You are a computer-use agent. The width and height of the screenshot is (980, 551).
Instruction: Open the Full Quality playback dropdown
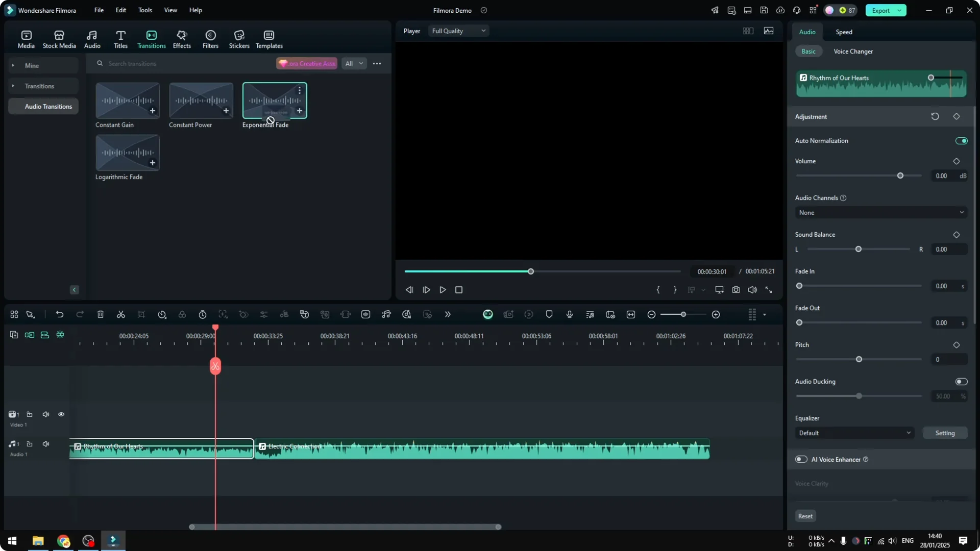(458, 31)
